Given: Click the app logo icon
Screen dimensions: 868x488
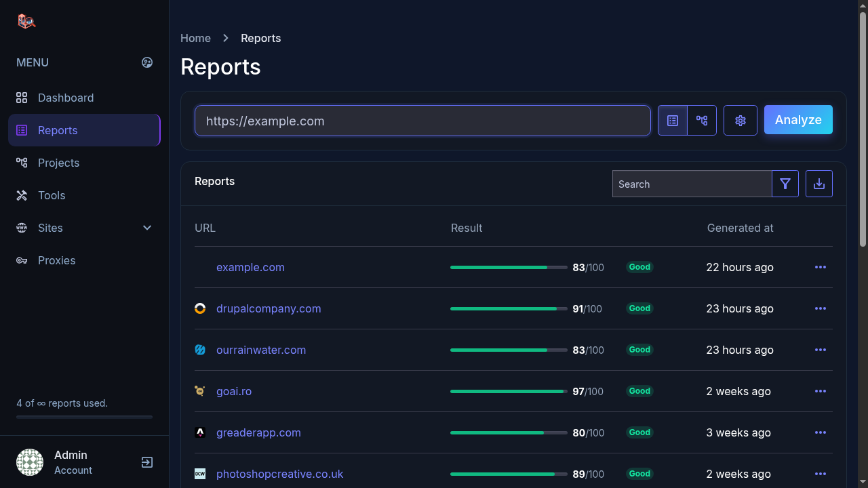Looking at the screenshot, I should coord(26,21).
